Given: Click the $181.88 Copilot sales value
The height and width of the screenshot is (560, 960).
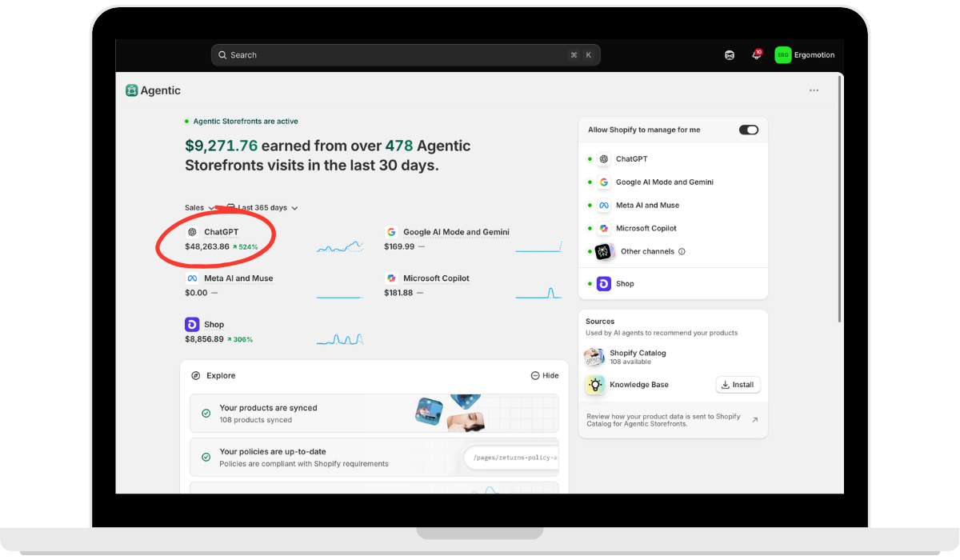Looking at the screenshot, I should 398,293.
